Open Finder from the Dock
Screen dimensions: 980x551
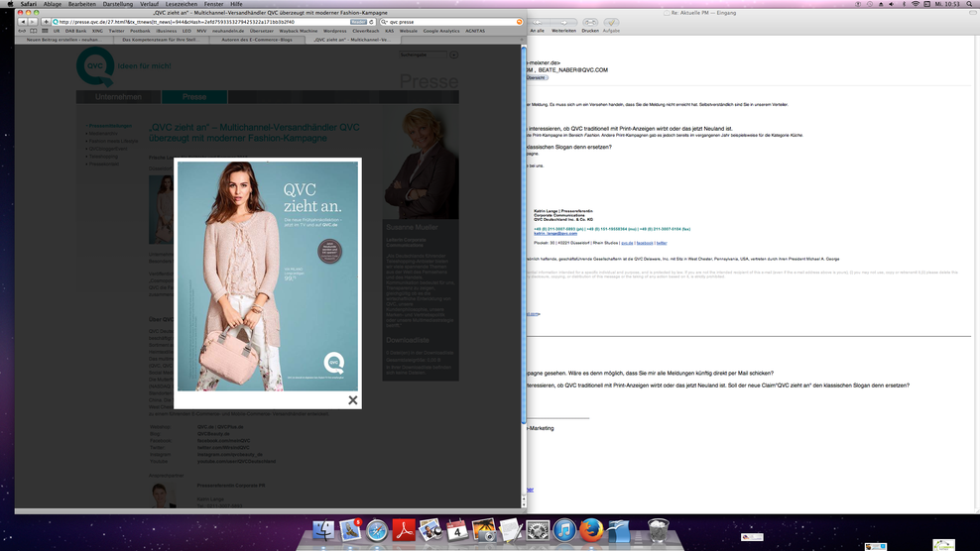point(323,530)
